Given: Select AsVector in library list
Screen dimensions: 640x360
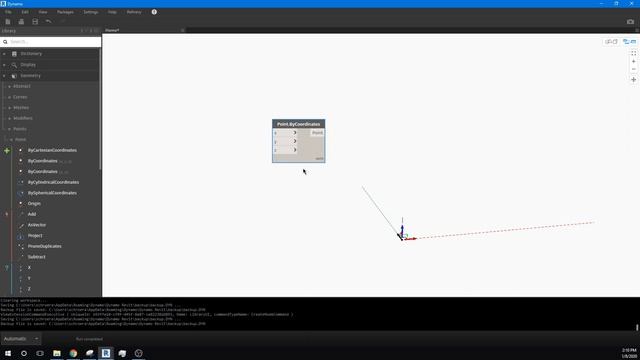Looking at the screenshot, I should 37,225.
